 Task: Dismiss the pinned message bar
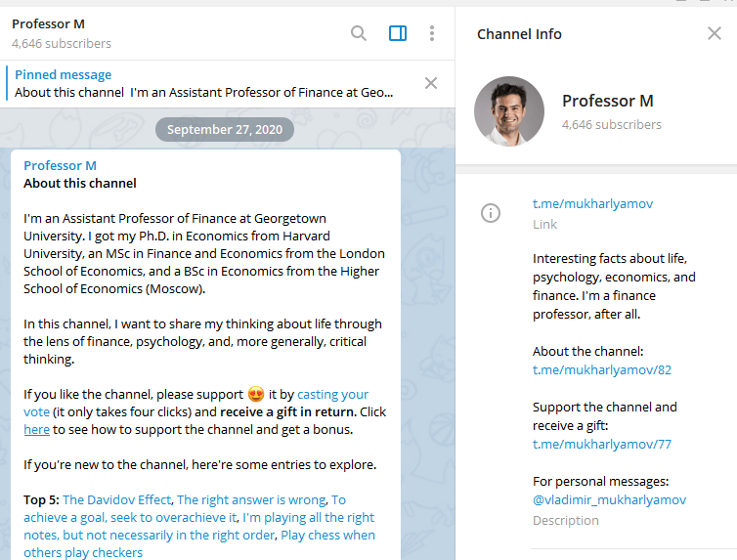430,83
